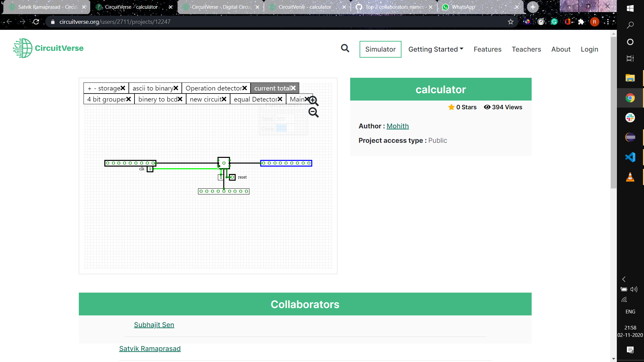This screenshot has height=362, width=644.
Task: Click the Login link
Action: (589, 49)
